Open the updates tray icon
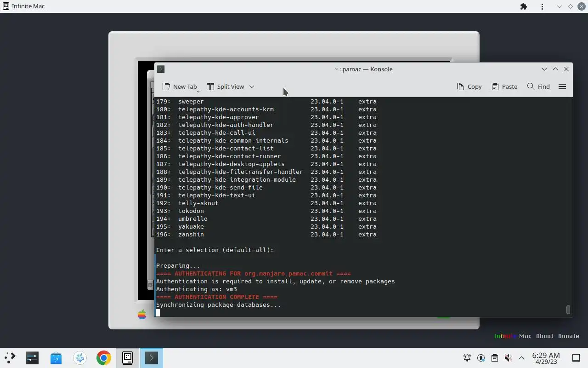The width and height of the screenshot is (588, 368). click(481, 358)
